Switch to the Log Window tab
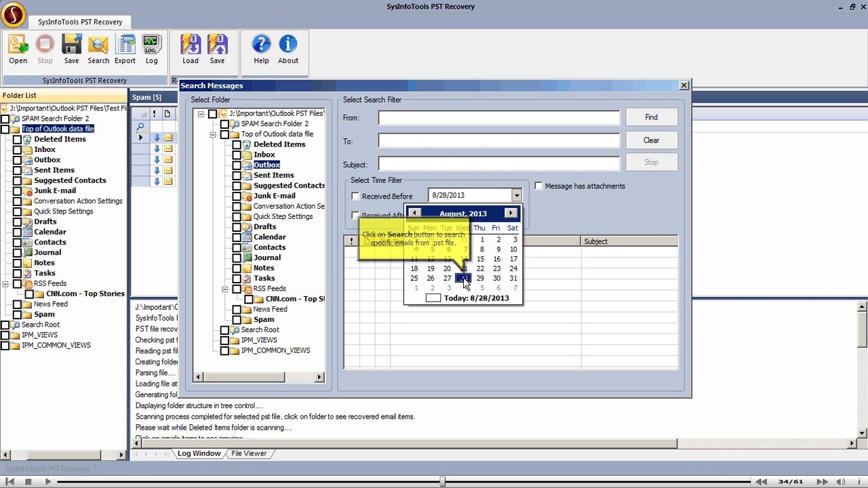The image size is (868, 488). coord(199,453)
